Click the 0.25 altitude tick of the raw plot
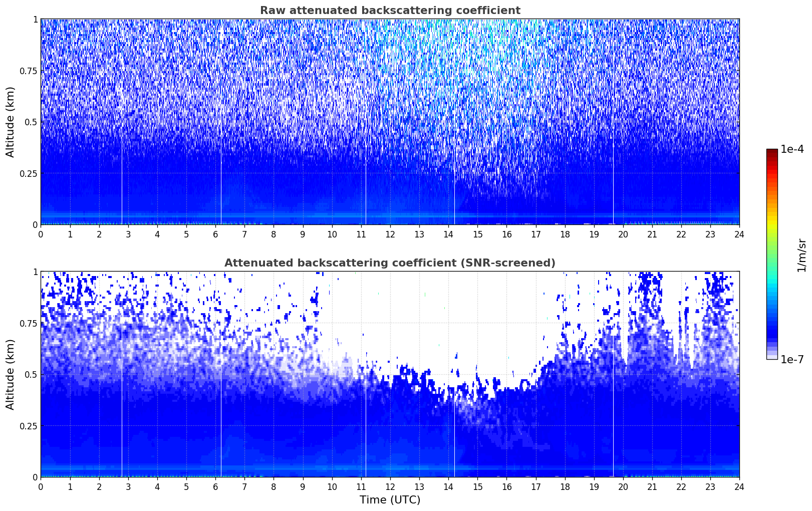 pos(29,174)
